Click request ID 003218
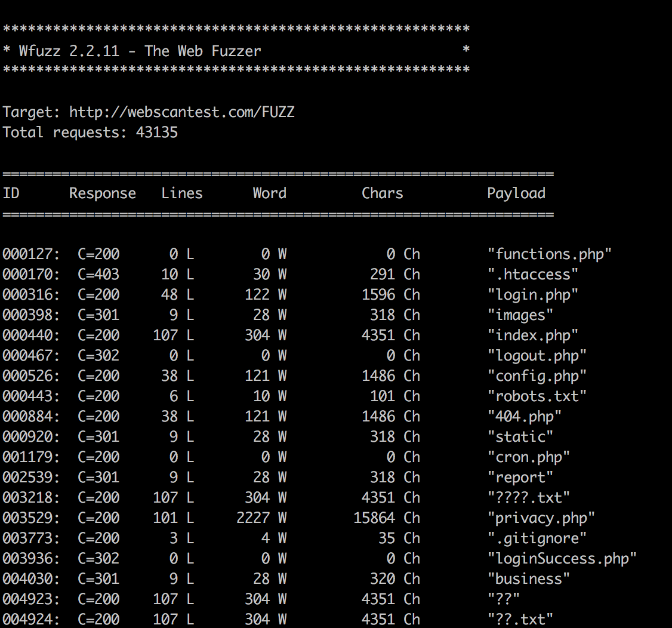Viewport: 672px width, 628px height. [31, 498]
